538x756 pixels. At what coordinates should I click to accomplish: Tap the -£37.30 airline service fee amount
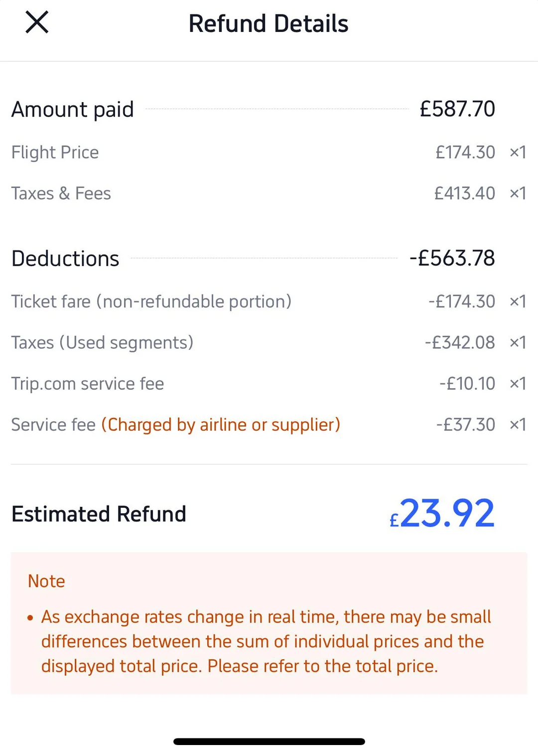coord(465,425)
